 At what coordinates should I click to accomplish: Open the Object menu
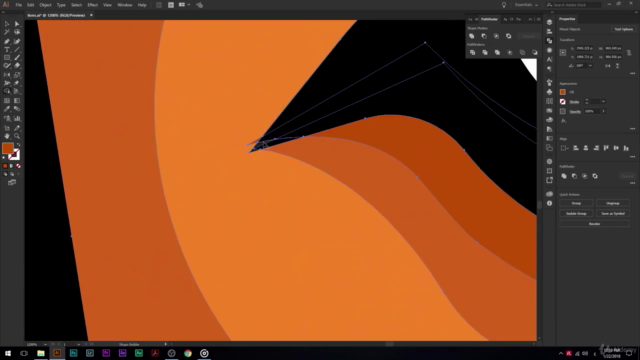coord(45,5)
